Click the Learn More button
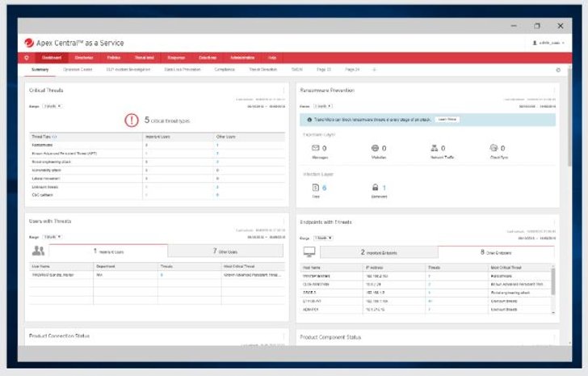This screenshot has width=588, height=376. (447, 119)
